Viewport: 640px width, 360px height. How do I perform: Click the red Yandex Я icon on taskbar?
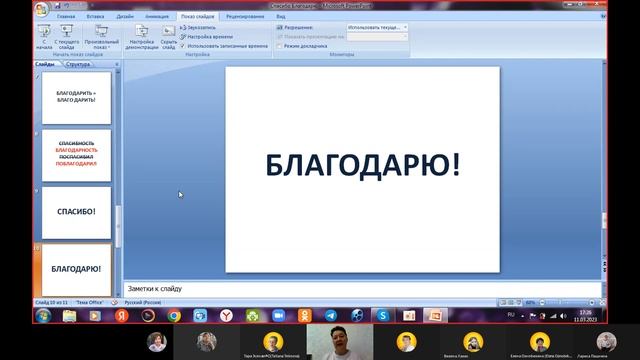[x=122, y=316]
